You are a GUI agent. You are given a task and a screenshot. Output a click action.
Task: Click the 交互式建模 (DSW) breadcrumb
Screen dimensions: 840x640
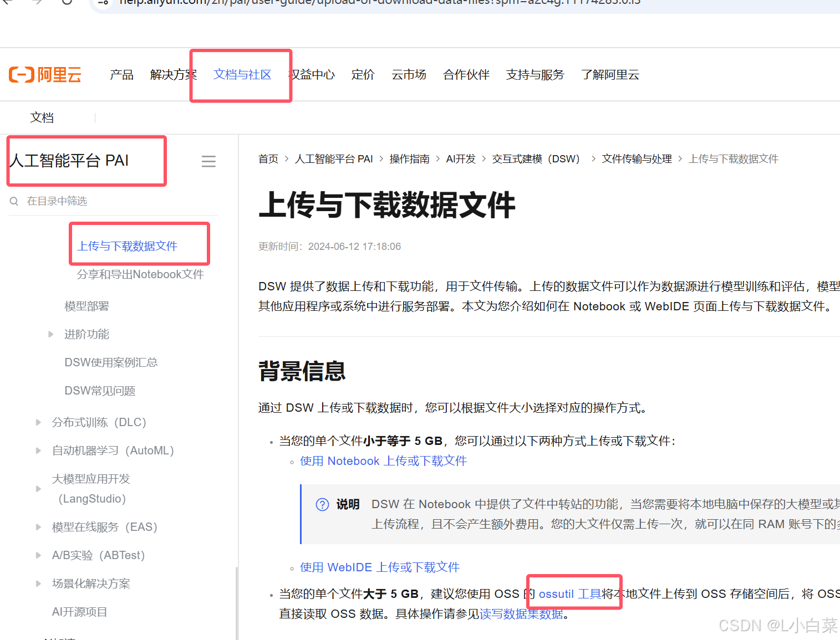coord(536,159)
